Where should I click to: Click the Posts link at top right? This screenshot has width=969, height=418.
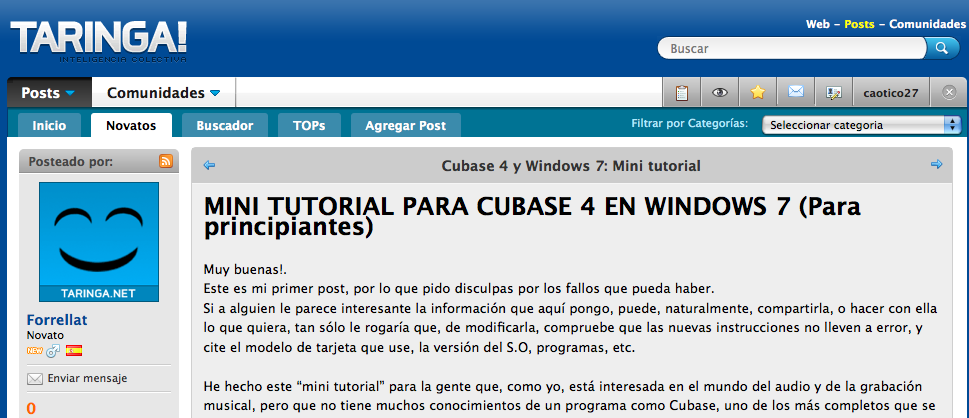click(x=859, y=24)
